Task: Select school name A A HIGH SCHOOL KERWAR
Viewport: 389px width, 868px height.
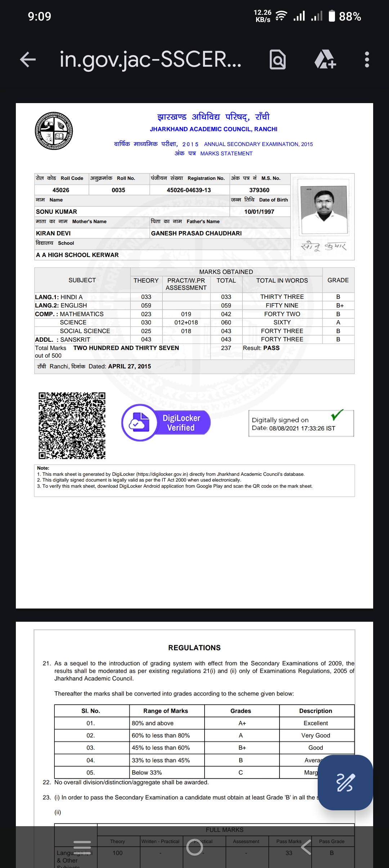Action: click(x=77, y=255)
